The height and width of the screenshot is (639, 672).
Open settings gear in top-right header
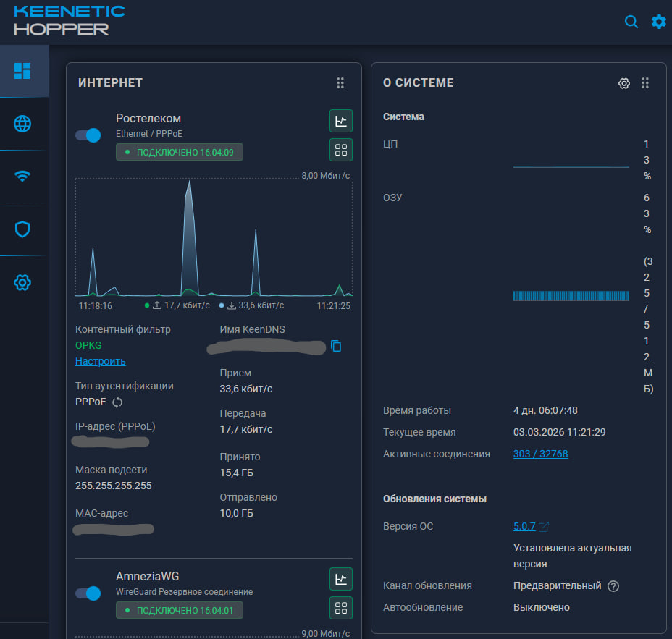coord(658,22)
